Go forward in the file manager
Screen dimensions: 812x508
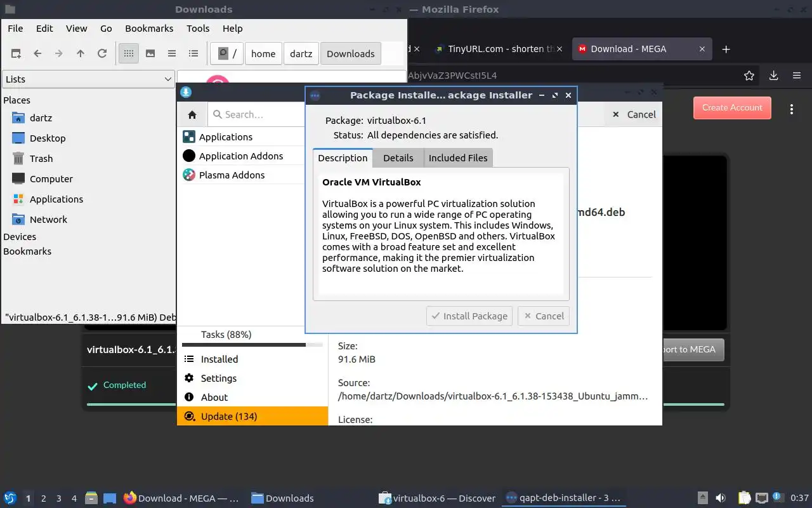(59, 54)
